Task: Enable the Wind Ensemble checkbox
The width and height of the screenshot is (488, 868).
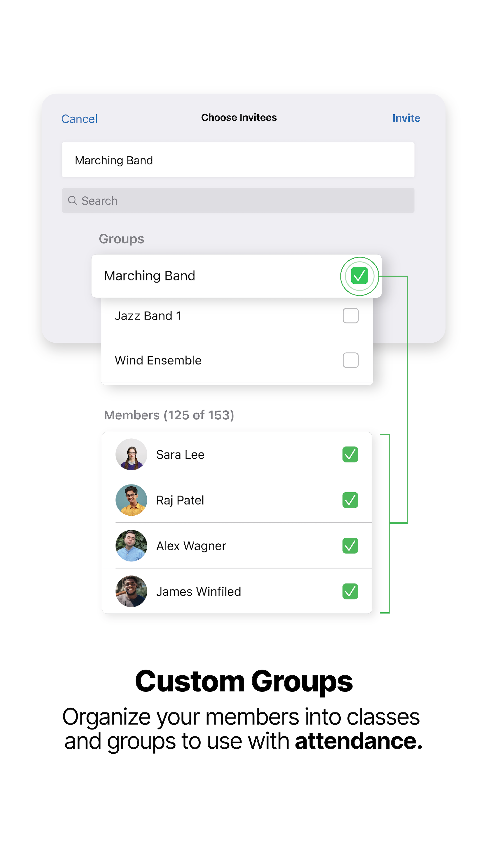Action: tap(351, 360)
